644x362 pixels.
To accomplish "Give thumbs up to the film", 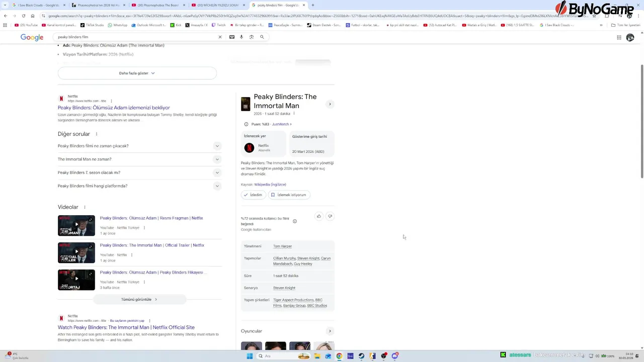I will (x=318, y=216).
